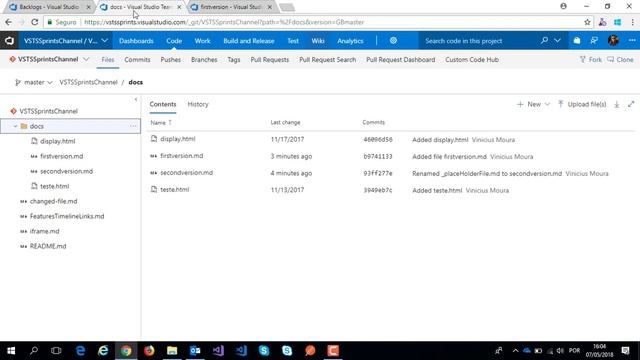Viewport: 640px width, 360px height.
Task: Click the Upload file(s) button
Action: click(x=582, y=104)
